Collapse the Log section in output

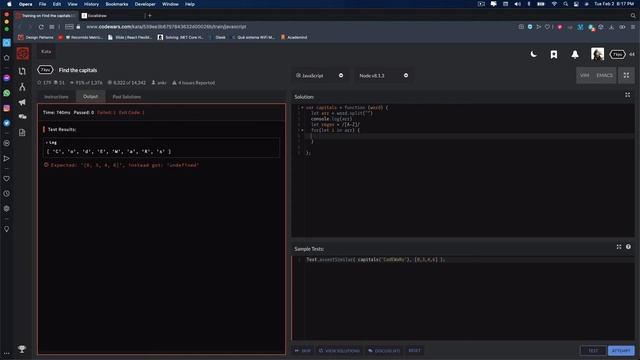(x=51, y=142)
